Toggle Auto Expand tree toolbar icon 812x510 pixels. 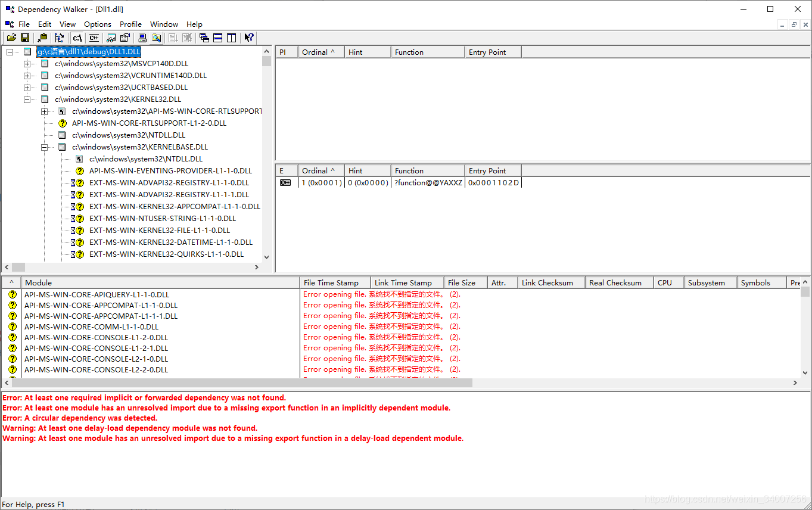(60, 38)
